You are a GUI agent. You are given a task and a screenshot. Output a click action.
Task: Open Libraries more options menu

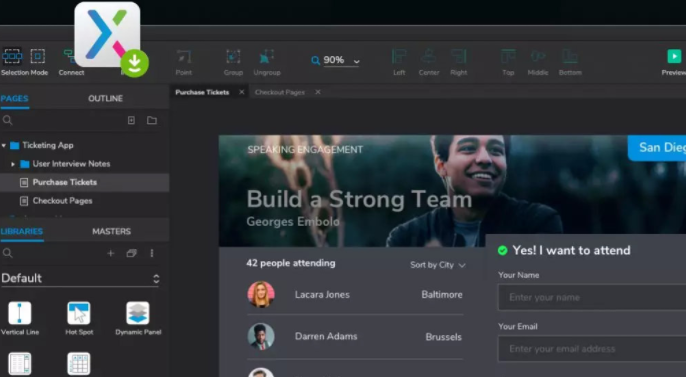tap(152, 253)
